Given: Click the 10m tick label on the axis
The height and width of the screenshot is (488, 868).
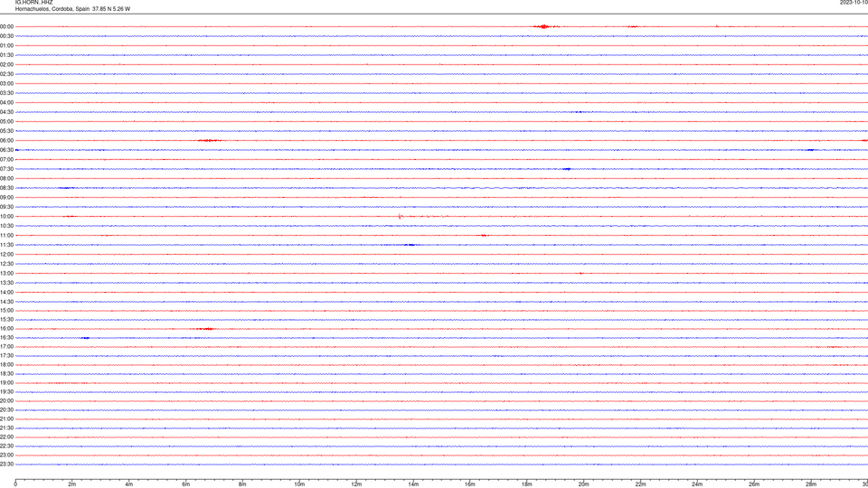Looking at the screenshot, I should (x=299, y=484).
